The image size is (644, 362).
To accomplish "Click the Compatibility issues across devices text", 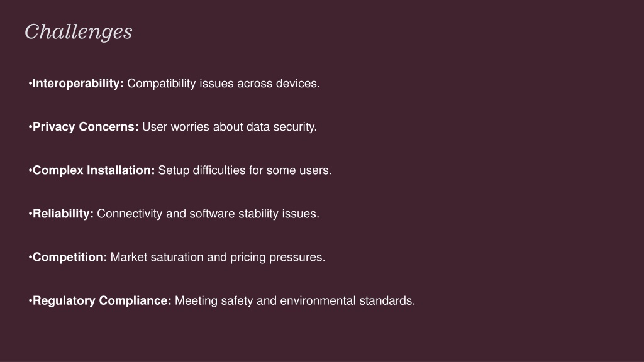I will click(x=223, y=84).
